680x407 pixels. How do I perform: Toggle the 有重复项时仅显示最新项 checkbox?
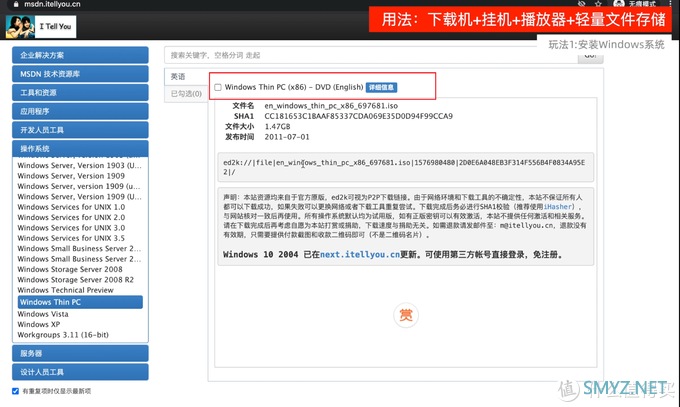(x=16, y=391)
